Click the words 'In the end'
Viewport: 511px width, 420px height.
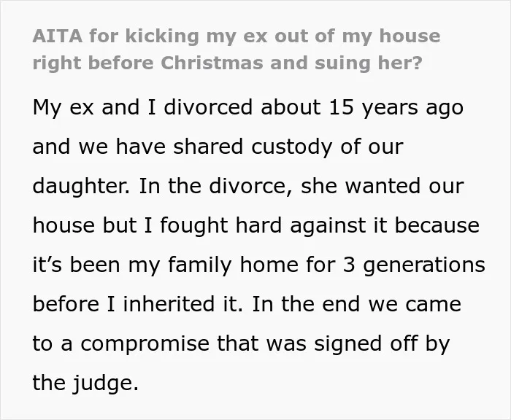pos(306,304)
